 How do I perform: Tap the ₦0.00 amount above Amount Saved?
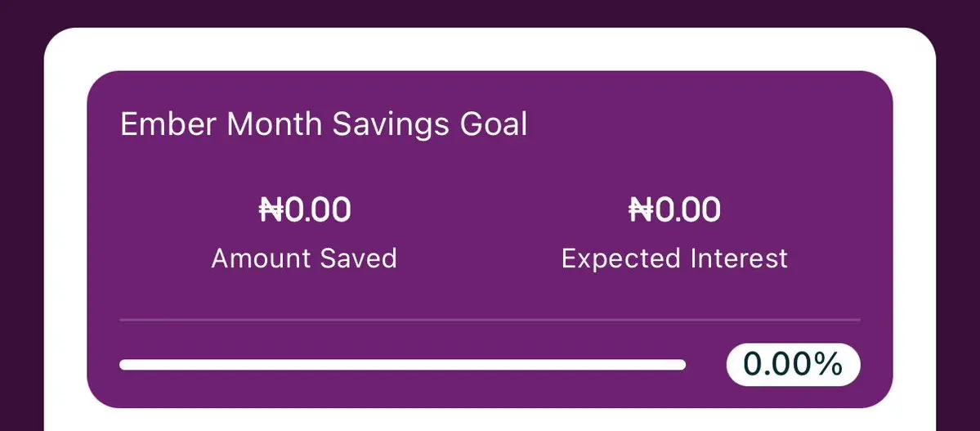point(305,210)
